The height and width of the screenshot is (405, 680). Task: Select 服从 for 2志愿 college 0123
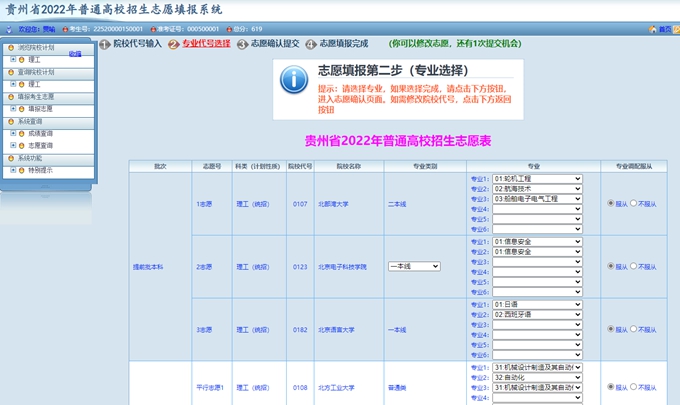click(611, 266)
